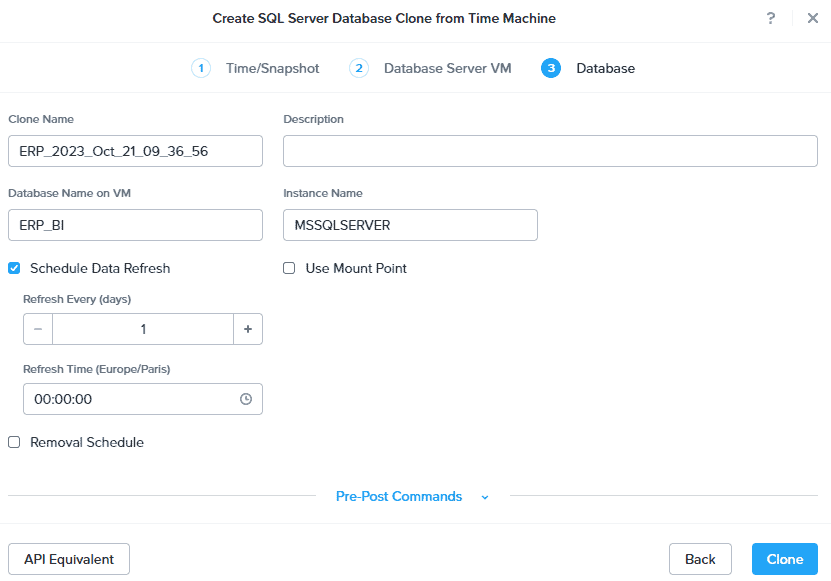
Task: Close the clone dialog with X
Action: click(x=812, y=18)
